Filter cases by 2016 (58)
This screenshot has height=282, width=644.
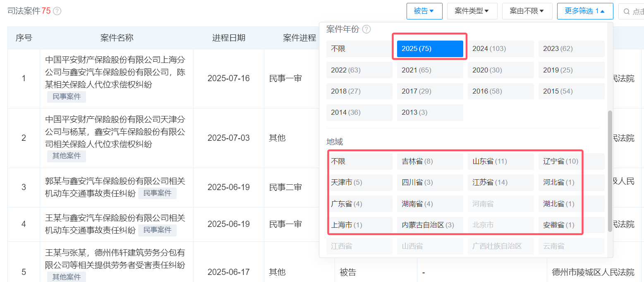501,91
